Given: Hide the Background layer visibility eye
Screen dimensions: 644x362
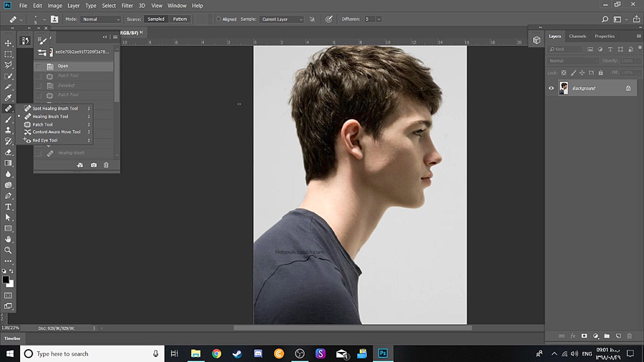Looking at the screenshot, I should (551, 88).
